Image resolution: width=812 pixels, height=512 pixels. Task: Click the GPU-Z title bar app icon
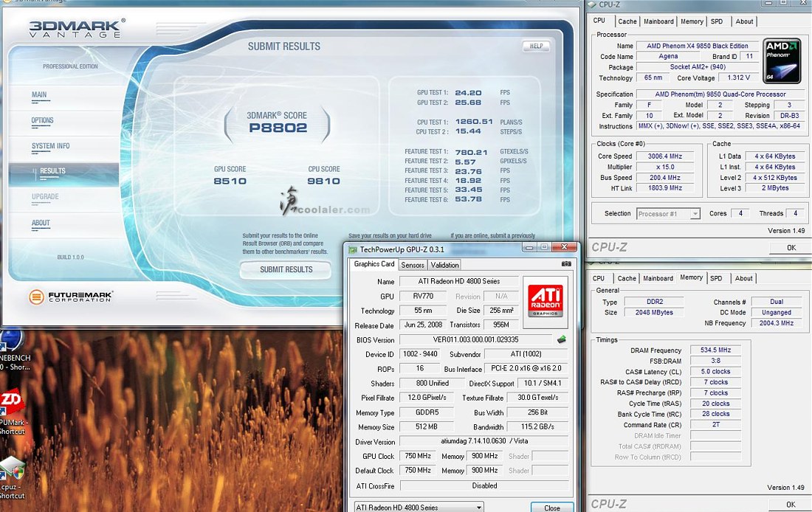(353, 249)
